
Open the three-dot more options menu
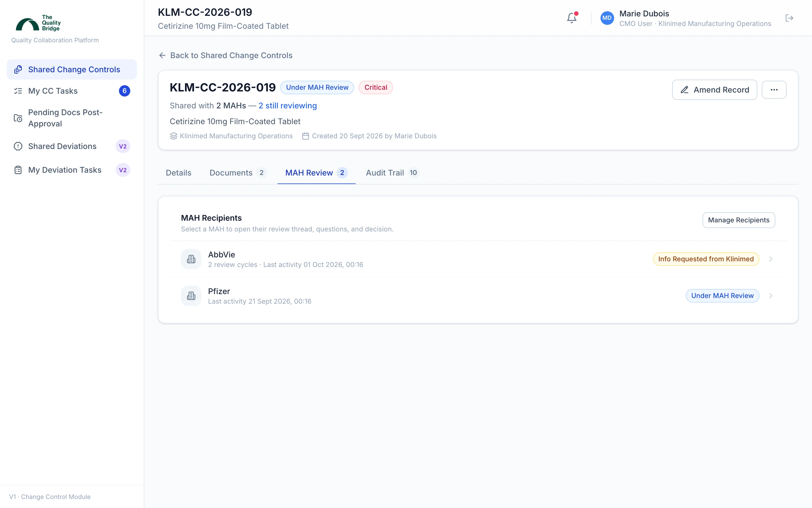coord(774,90)
